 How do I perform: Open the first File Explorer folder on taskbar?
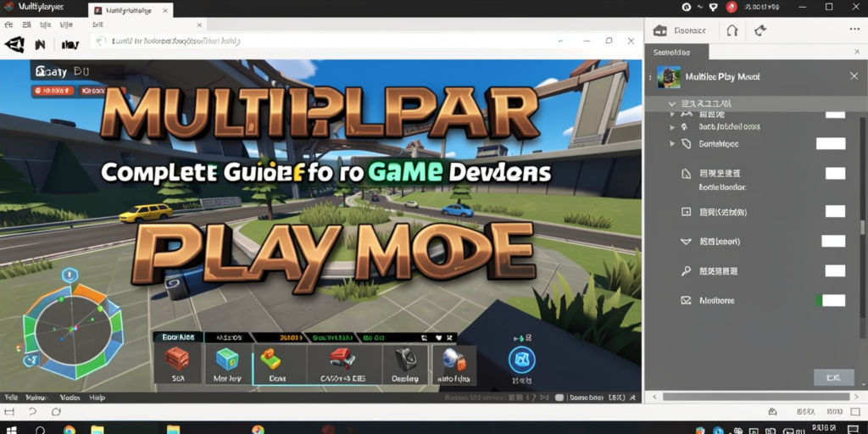click(97, 430)
